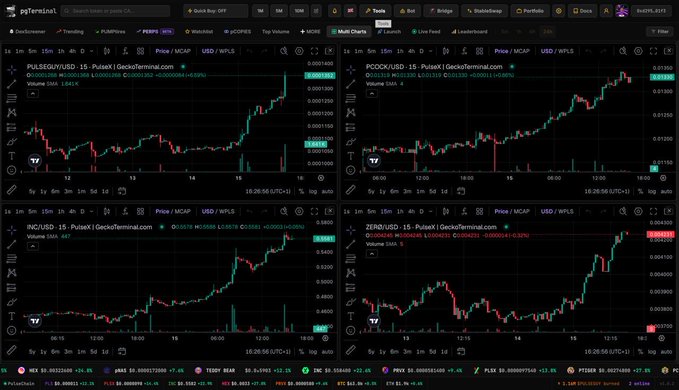Toggle percent scale in PCOCK chart

tap(640, 191)
